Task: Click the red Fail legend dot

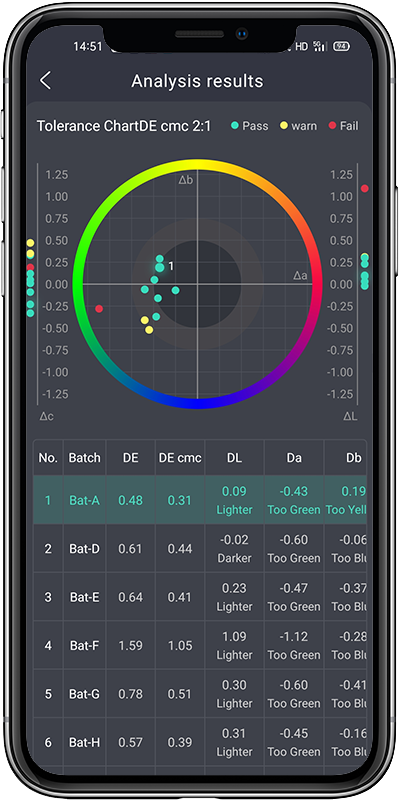Action: tap(332, 126)
